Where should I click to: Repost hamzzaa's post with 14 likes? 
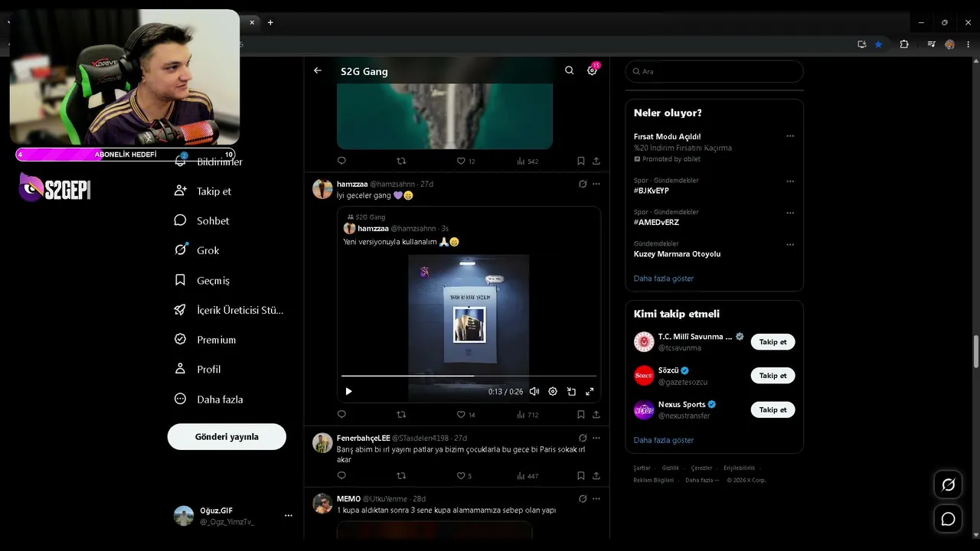401,415
